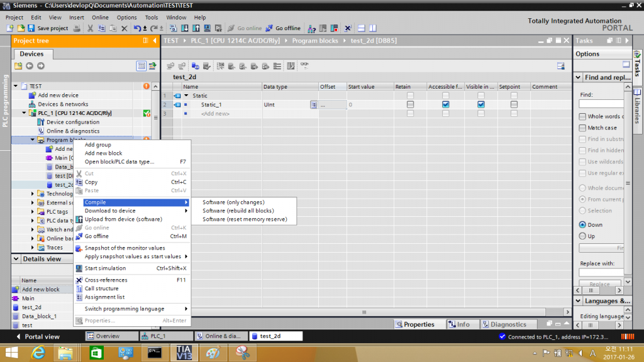Choose Software (only changes) from Compile submenu
The width and height of the screenshot is (644, 362).
(233, 202)
